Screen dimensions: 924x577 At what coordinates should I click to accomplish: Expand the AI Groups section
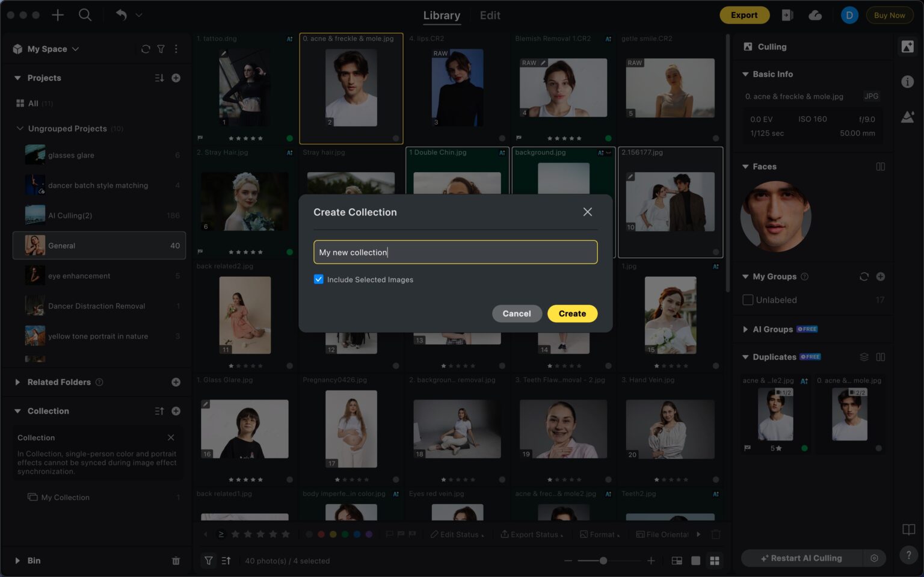746,329
